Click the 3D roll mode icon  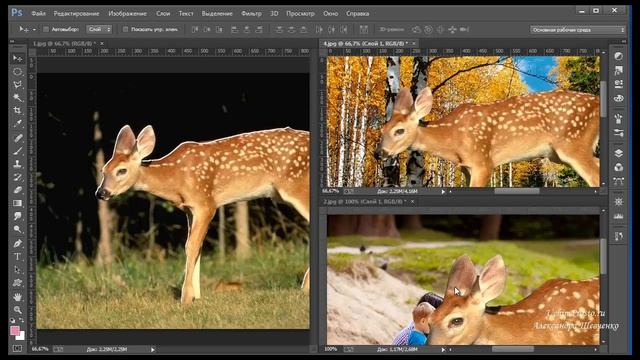(428, 29)
